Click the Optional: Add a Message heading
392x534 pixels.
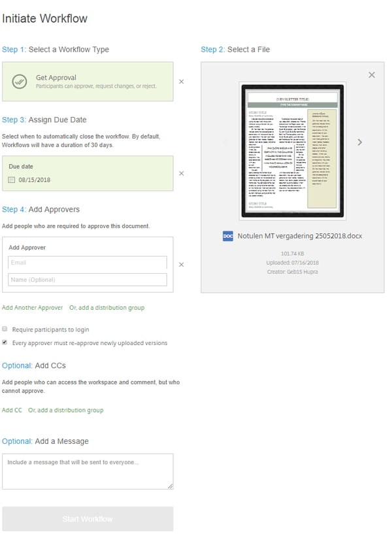point(45,441)
